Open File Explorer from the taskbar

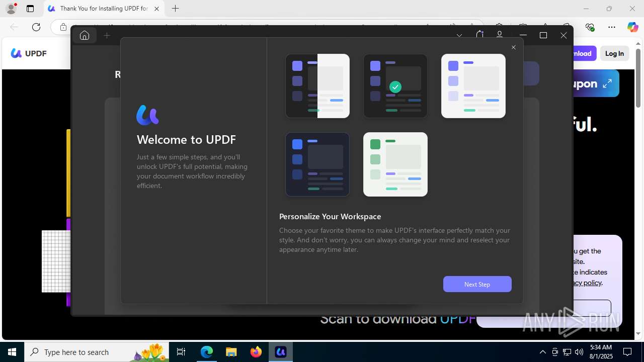(231, 352)
